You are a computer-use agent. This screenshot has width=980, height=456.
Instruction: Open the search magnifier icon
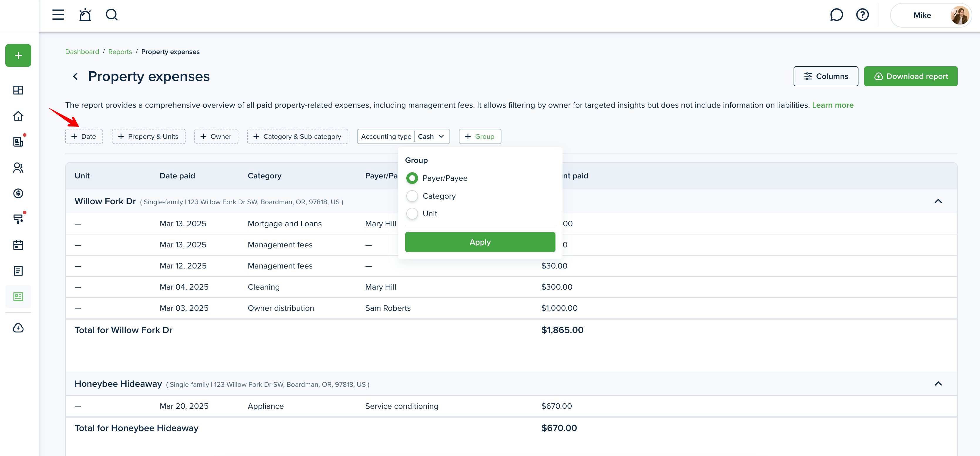tap(112, 15)
